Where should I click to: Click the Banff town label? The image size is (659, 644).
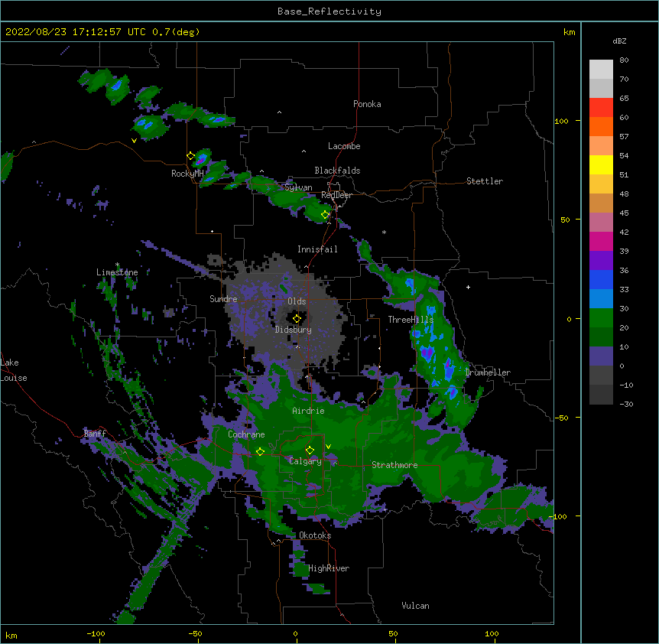pos(95,434)
